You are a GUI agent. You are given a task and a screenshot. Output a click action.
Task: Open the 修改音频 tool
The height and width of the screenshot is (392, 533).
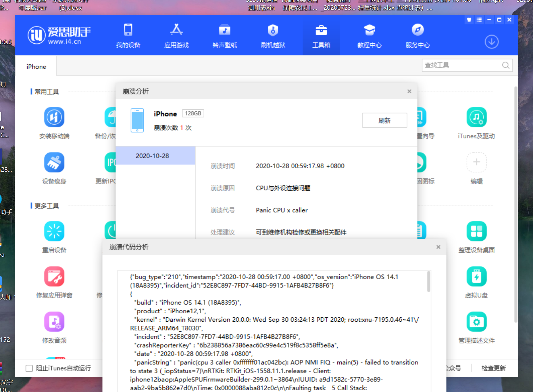54,322
